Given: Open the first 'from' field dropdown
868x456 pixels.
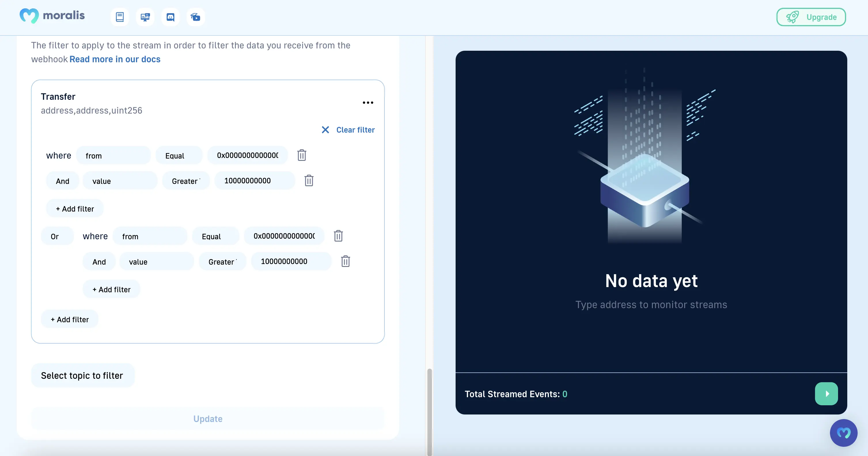Looking at the screenshot, I should tap(113, 155).
